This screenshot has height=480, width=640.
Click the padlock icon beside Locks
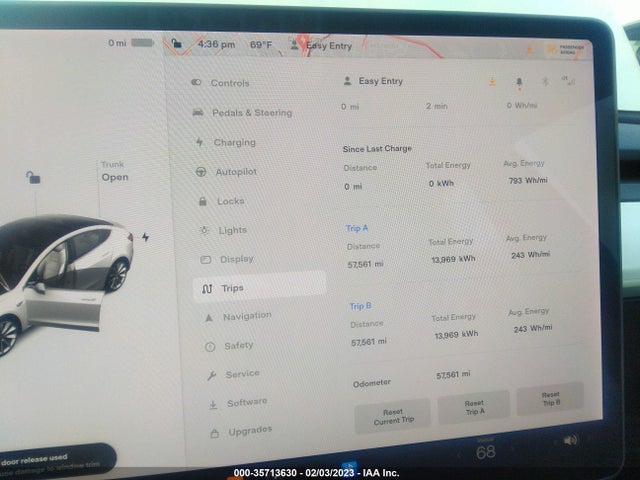click(x=202, y=201)
